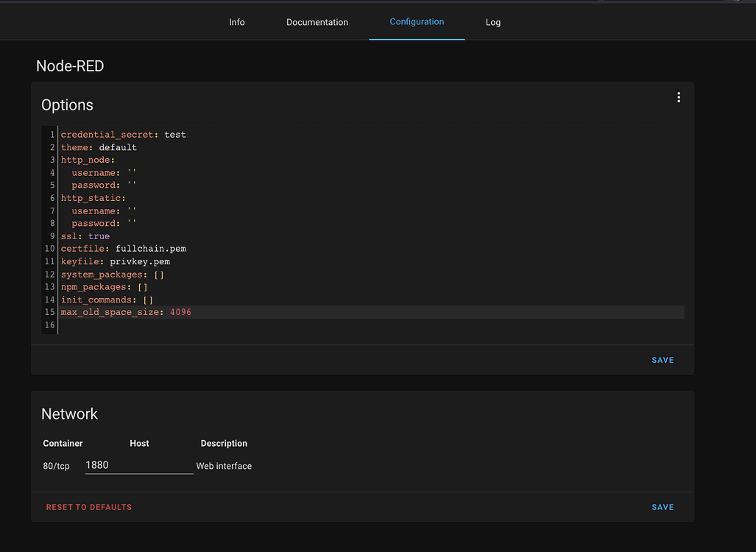756x552 pixels.
Task: Click the http_node username value
Action: coord(132,172)
